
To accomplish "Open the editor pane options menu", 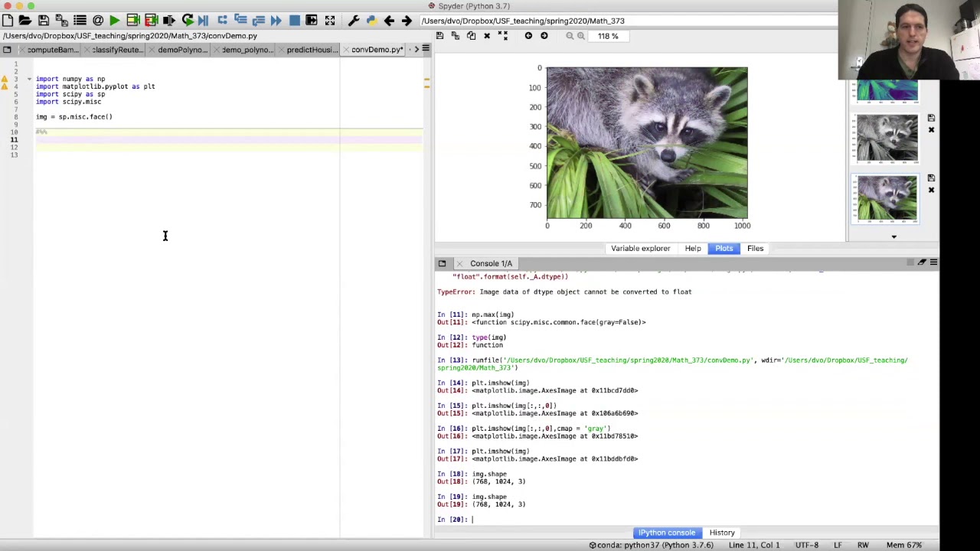I will coord(426,50).
